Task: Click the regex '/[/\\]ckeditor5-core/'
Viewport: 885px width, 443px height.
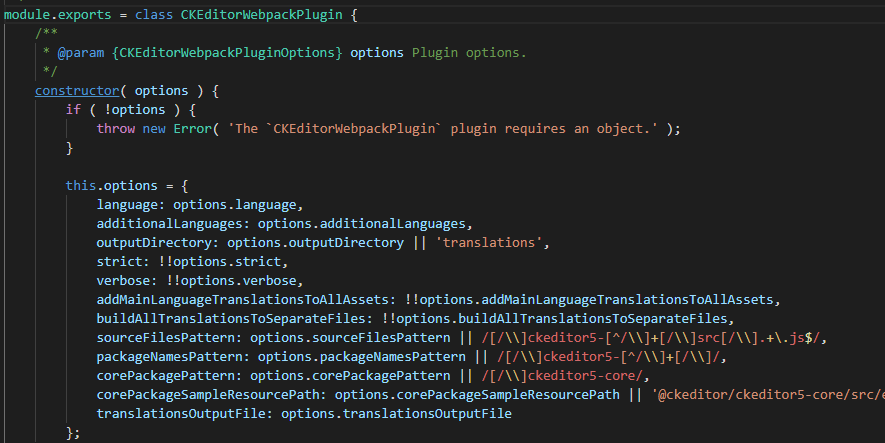Action: 562,376
